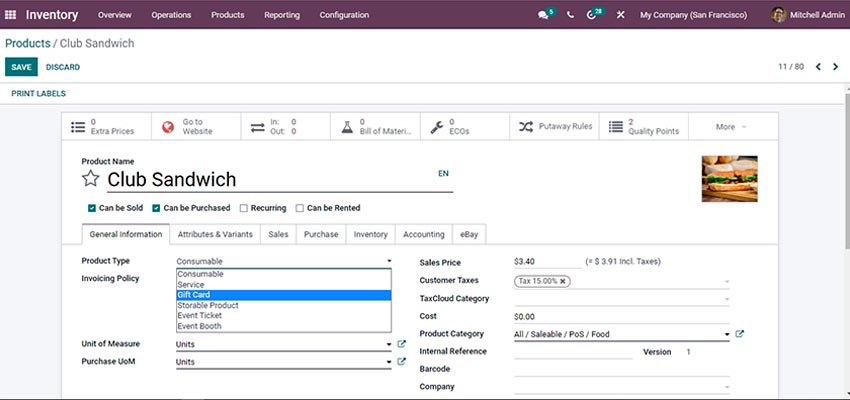Click Mitchell Admin avatar
This screenshot has height=400, width=850.
778,15
